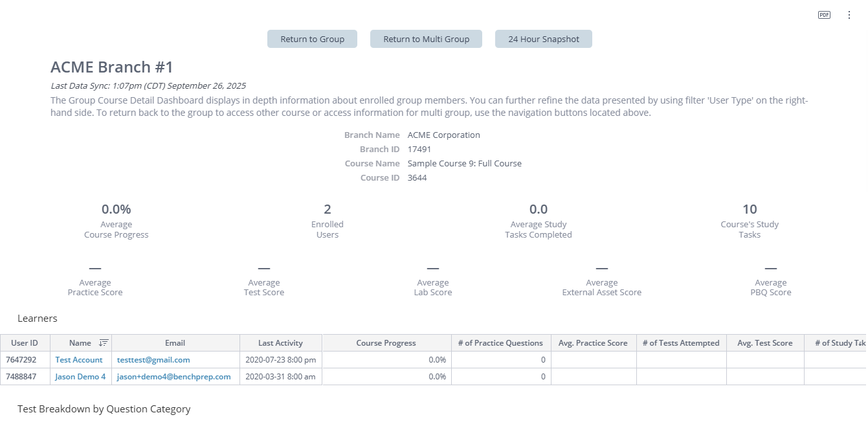Sort by Course Progress column header
This screenshot has height=437, width=868.
pos(386,343)
